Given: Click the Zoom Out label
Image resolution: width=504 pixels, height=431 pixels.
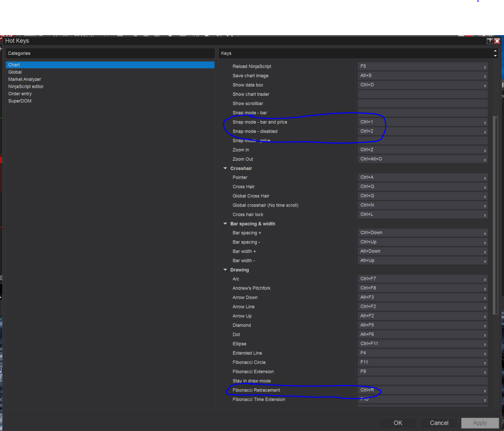Looking at the screenshot, I should coord(243,159).
